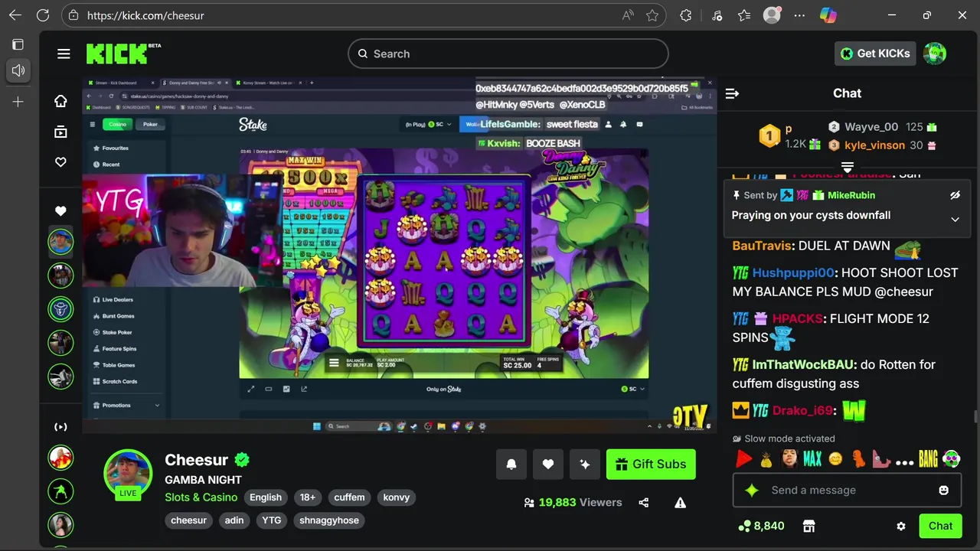
Task: Open the green sparkle icon in message box
Action: pos(752,490)
